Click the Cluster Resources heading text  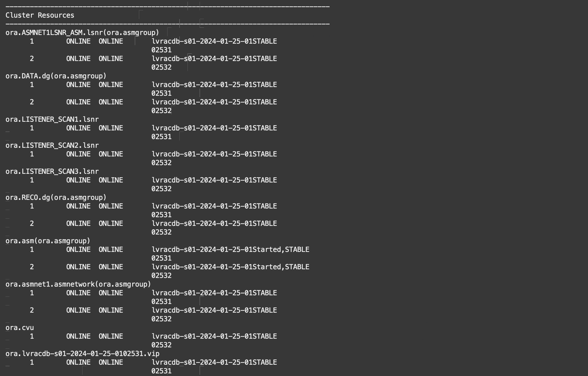[x=40, y=15]
